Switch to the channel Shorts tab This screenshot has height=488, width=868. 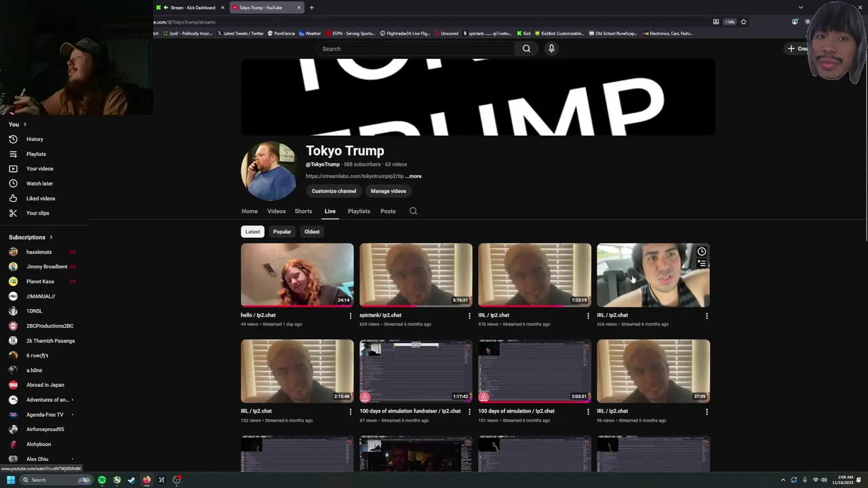[x=303, y=211]
